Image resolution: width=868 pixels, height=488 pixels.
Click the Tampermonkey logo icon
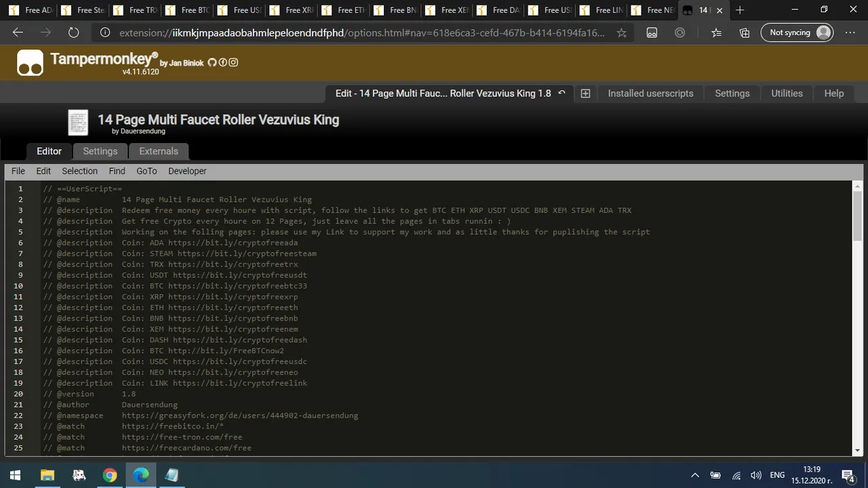(30, 63)
